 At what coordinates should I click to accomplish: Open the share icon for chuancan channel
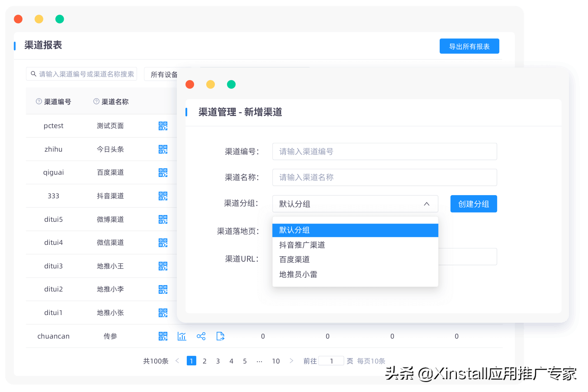pos(201,336)
